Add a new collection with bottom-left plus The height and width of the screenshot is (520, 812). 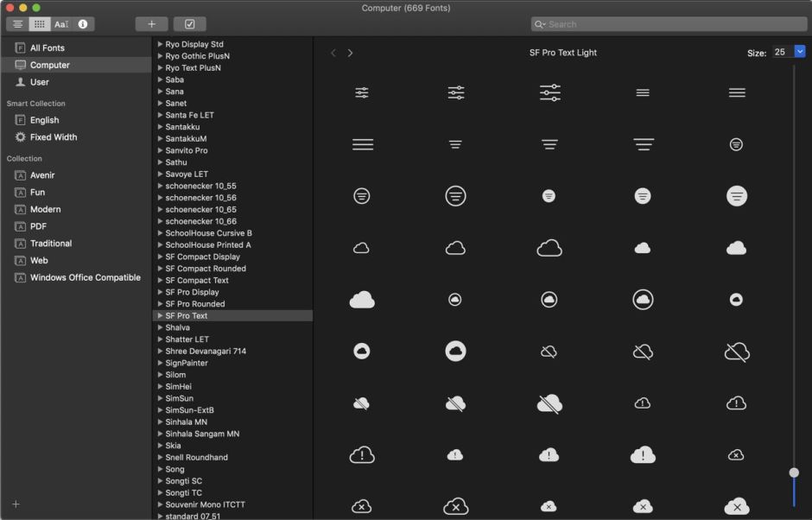(x=16, y=504)
